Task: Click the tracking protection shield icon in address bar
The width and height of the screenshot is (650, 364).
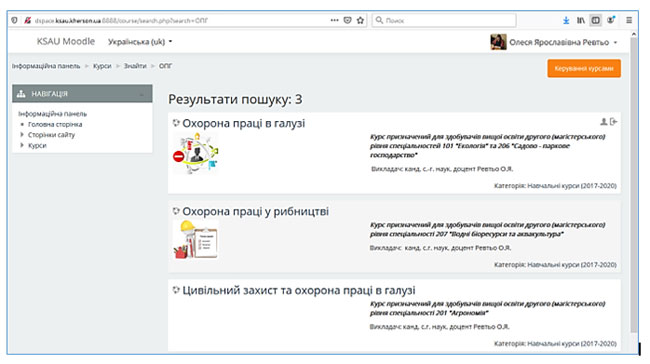Action: 15,20
